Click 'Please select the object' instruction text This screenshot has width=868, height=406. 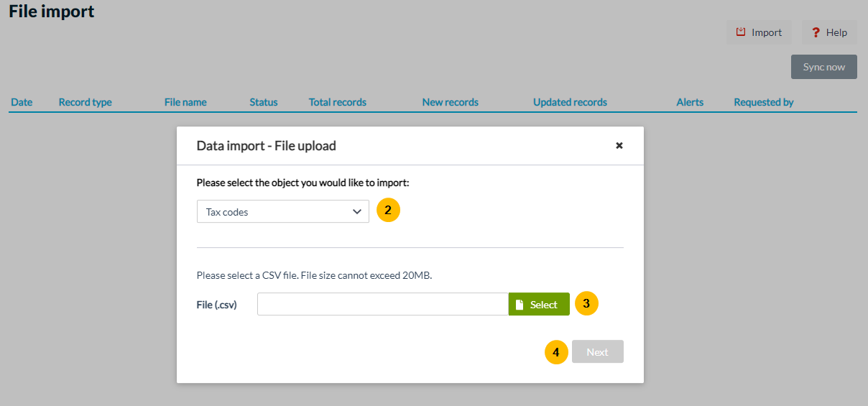[303, 183]
